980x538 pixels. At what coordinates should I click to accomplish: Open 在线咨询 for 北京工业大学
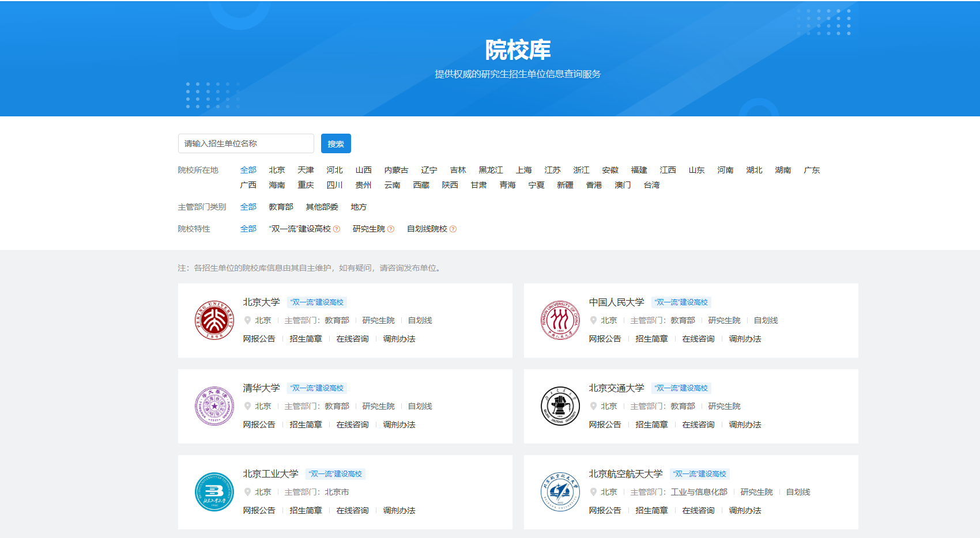coord(352,510)
